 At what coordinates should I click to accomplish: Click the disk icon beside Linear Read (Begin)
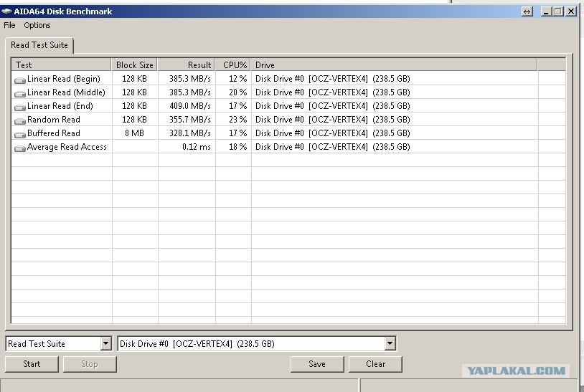coord(20,80)
